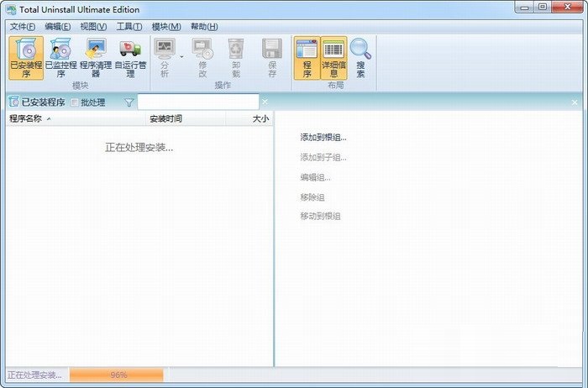The height and width of the screenshot is (388, 588).
Task: Sort by 安装时间 column header
Action: [186, 119]
